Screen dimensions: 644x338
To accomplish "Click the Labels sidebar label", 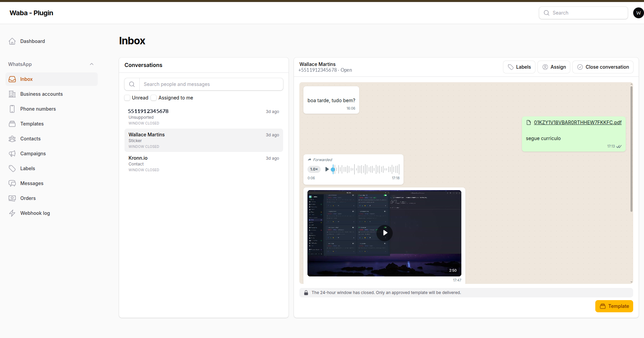I will (28, 168).
